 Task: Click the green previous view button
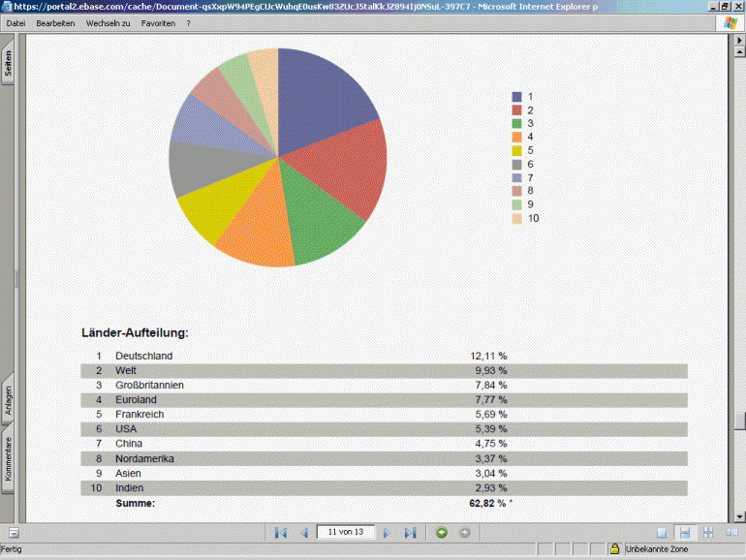point(442,533)
